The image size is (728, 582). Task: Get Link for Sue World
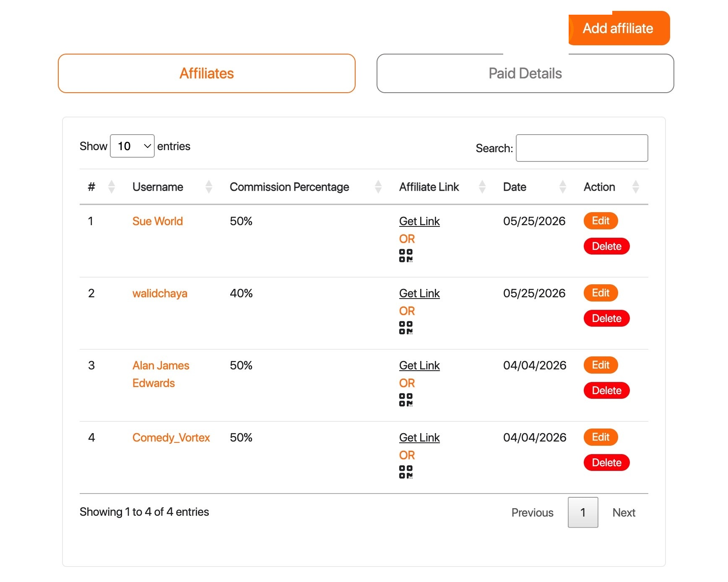[x=419, y=221]
